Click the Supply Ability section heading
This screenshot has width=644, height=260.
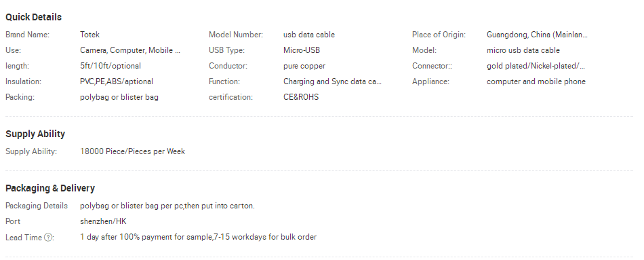pyautogui.click(x=35, y=134)
